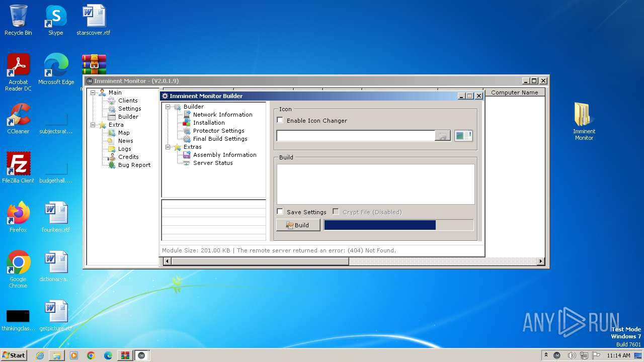This screenshot has height=362, width=644.
Task: Open Credits under Extra
Action: (x=128, y=157)
